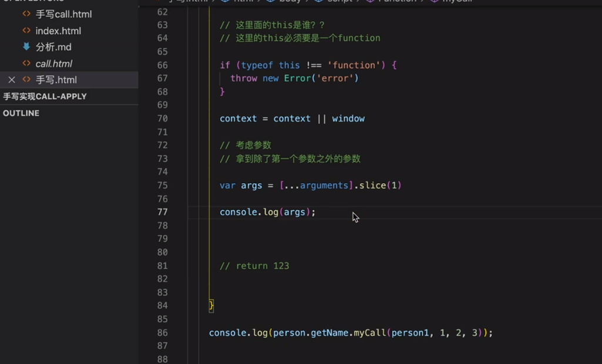Click 'throw' keyword on line 67
Screen dimensions: 602x364
click(244, 78)
